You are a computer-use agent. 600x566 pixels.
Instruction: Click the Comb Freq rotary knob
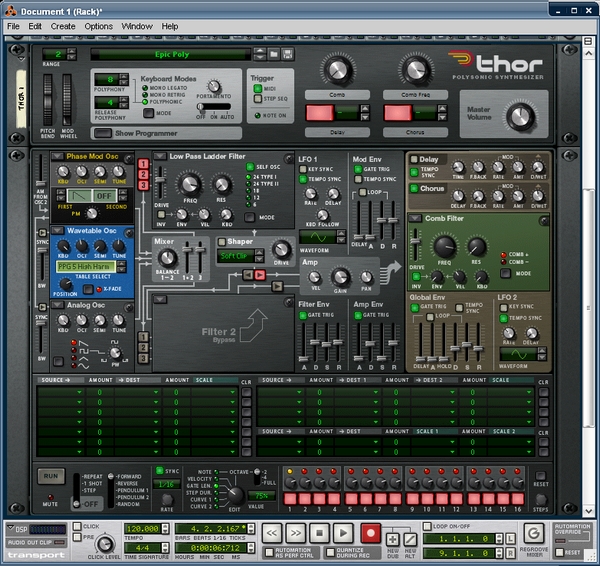coord(416,70)
